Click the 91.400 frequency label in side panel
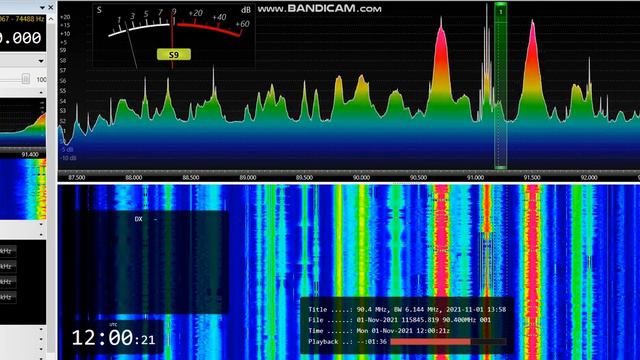The width and height of the screenshot is (640, 360). [29, 155]
